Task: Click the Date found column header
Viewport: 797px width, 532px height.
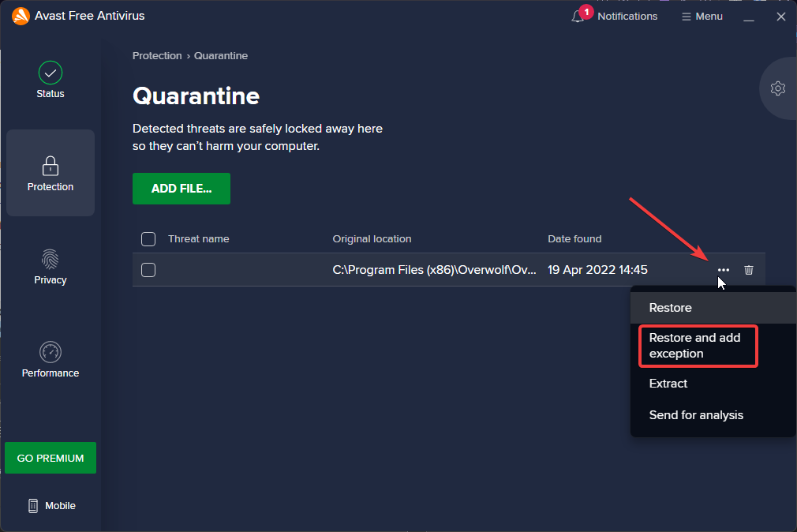Action: 574,239
